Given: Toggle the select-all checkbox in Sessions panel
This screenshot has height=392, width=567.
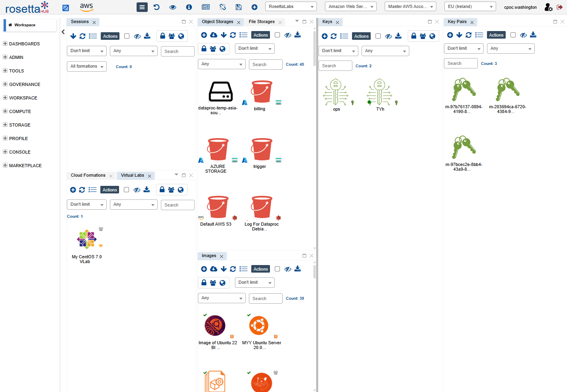Looking at the screenshot, I should [127, 36].
